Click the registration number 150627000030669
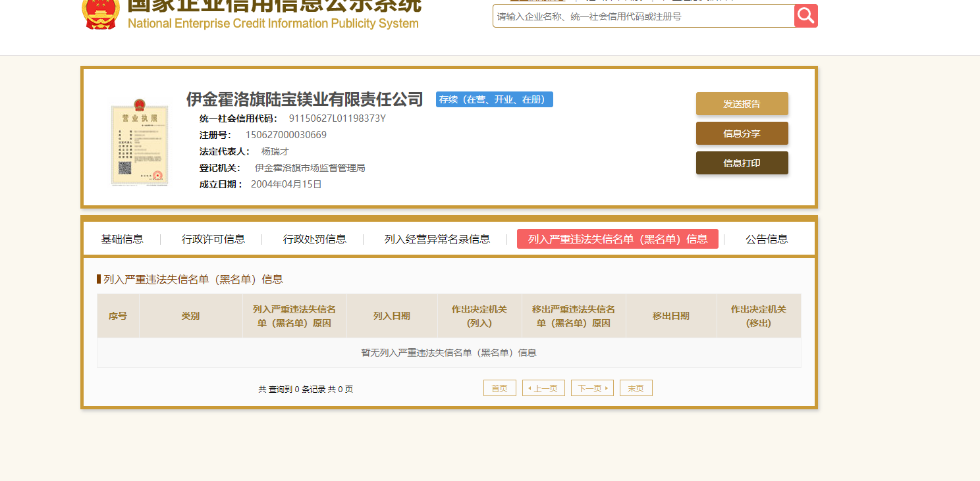 (286, 135)
